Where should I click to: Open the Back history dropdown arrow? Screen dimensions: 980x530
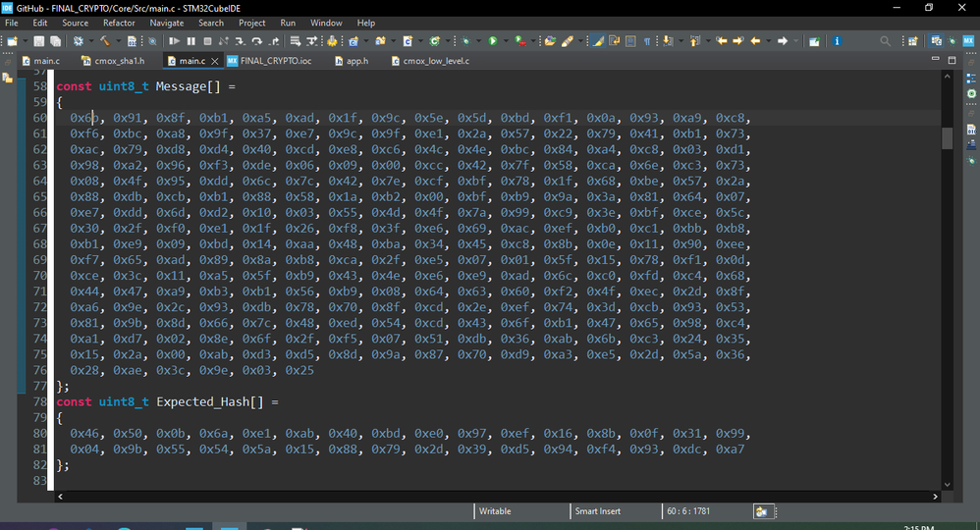768,40
